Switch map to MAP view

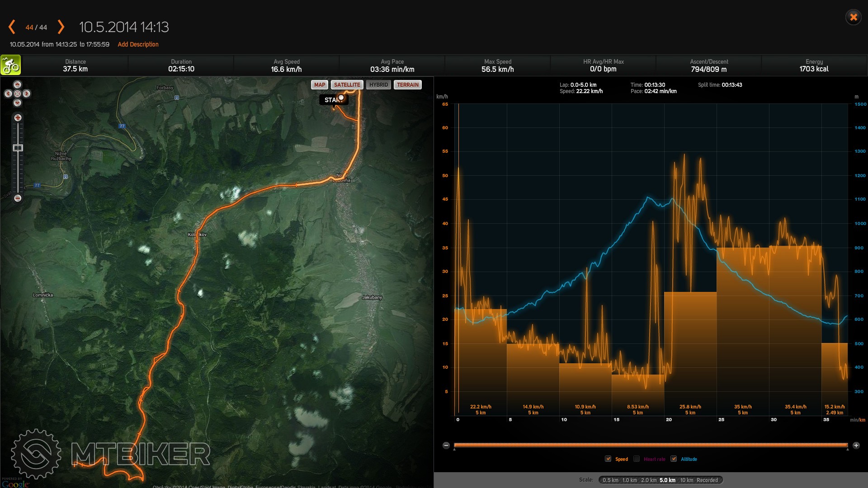click(x=320, y=85)
